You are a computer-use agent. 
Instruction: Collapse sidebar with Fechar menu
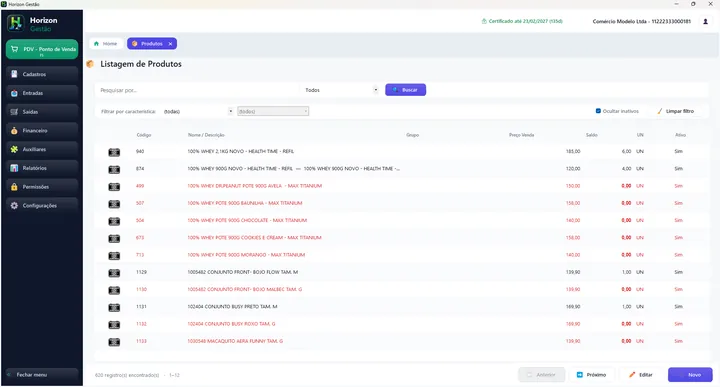tap(42, 375)
